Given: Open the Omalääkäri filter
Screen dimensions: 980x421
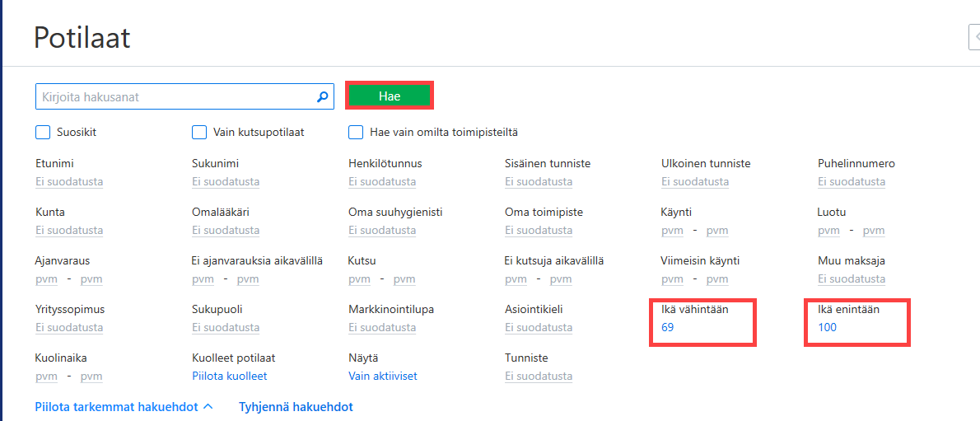Looking at the screenshot, I should tap(226, 230).
